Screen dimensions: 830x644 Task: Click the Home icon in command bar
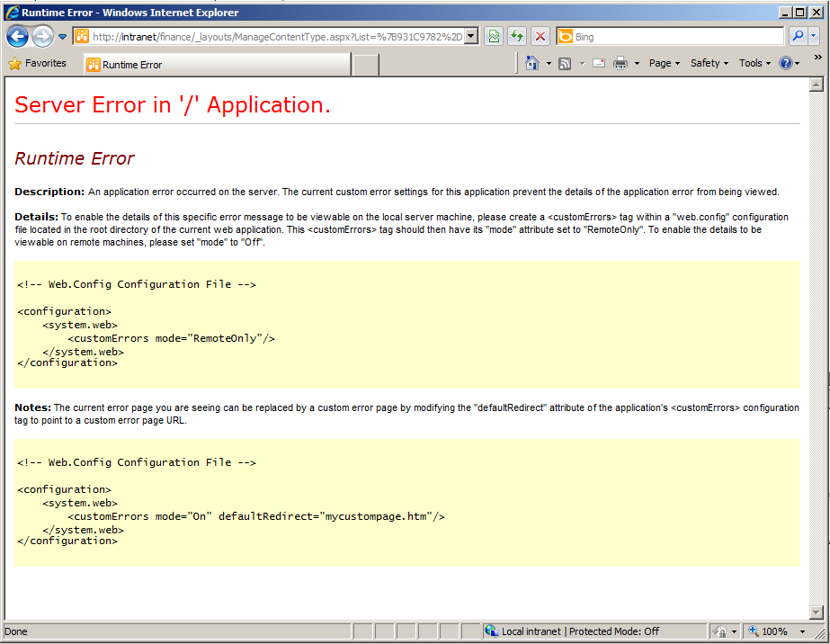pos(532,64)
